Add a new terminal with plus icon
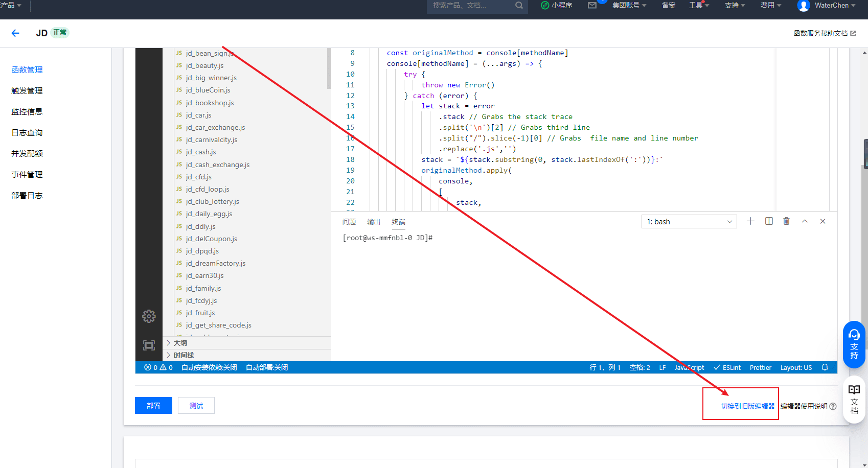Viewport: 868px width, 468px height. (x=750, y=221)
